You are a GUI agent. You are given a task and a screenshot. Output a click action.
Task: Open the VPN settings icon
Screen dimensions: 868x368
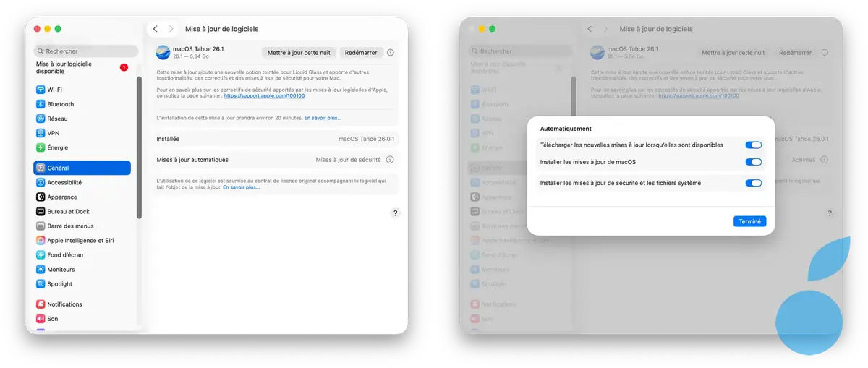pos(41,133)
